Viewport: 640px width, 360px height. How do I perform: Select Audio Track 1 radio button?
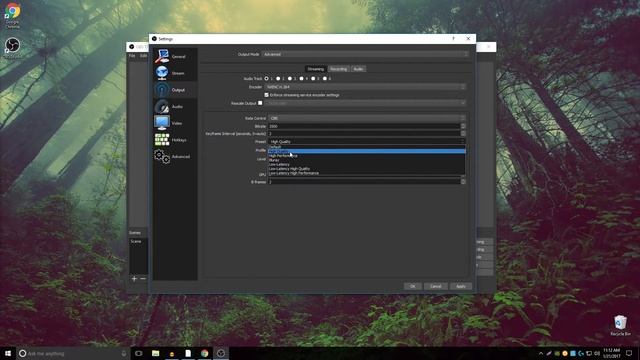tap(267, 78)
